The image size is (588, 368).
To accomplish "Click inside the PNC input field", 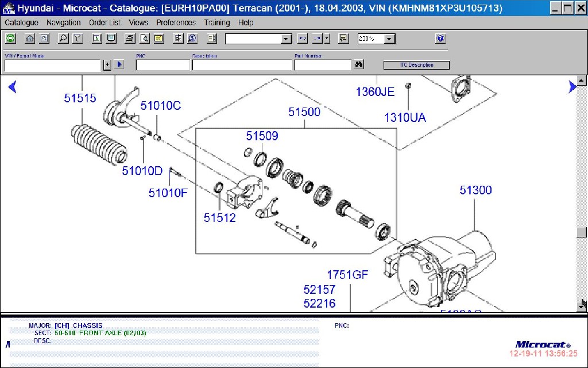I will 163,66.
